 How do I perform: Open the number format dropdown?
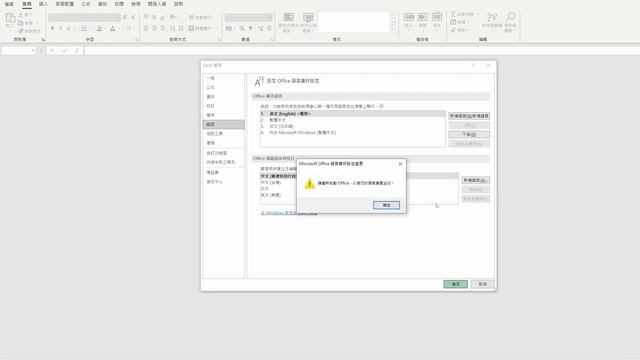269,18
